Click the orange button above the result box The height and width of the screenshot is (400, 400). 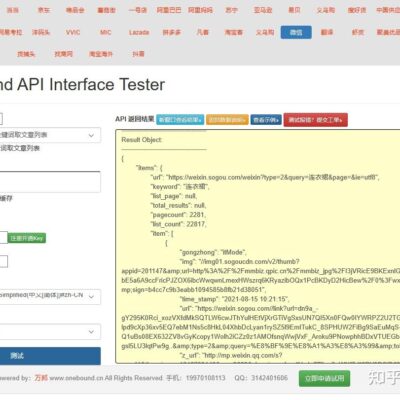(x=227, y=120)
